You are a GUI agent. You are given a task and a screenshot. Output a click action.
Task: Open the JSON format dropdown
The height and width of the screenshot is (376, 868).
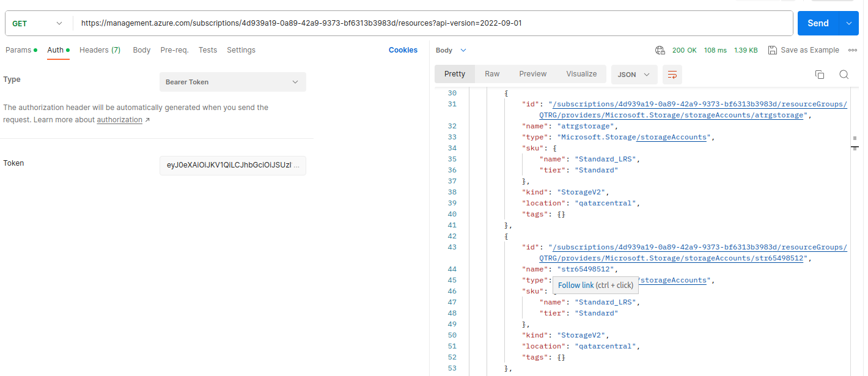point(634,74)
